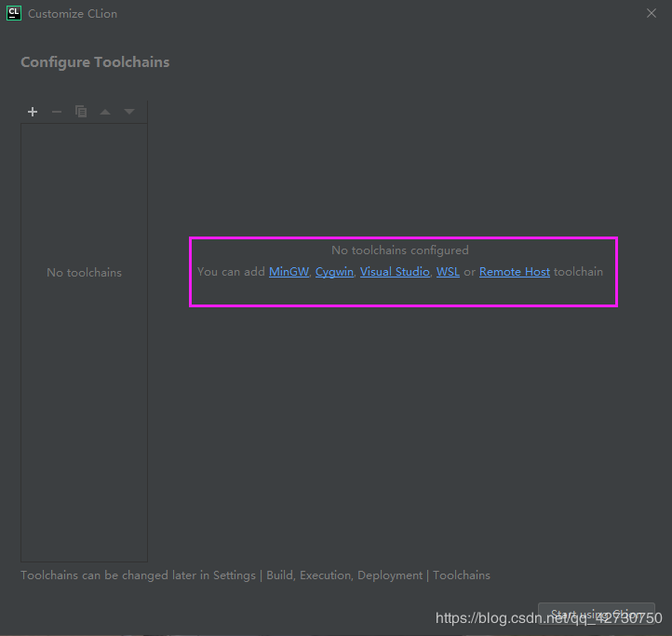Close the Customize CLion dialog
Screen dimensions: 672x636
pos(651,13)
